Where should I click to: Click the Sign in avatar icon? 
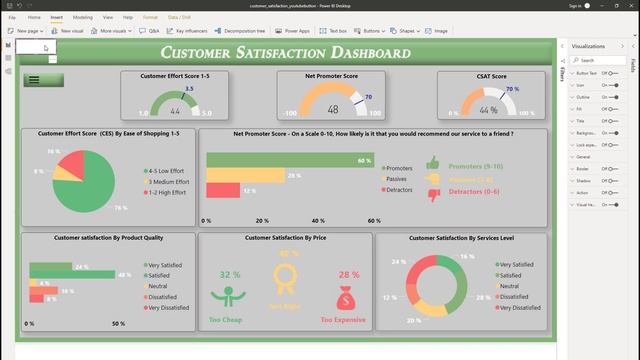click(587, 6)
